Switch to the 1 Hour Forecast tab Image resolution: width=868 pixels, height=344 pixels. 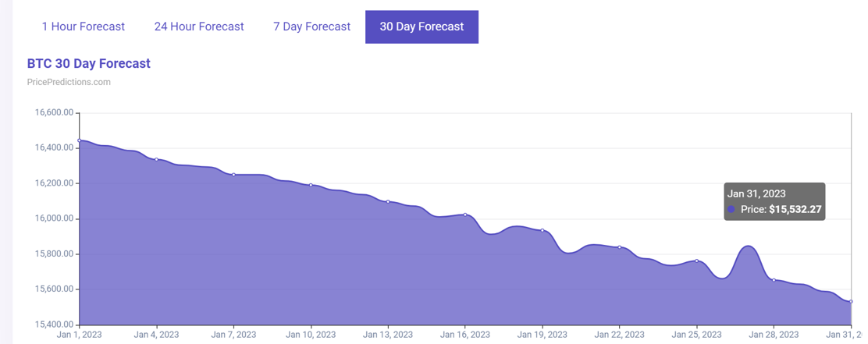(83, 27)
